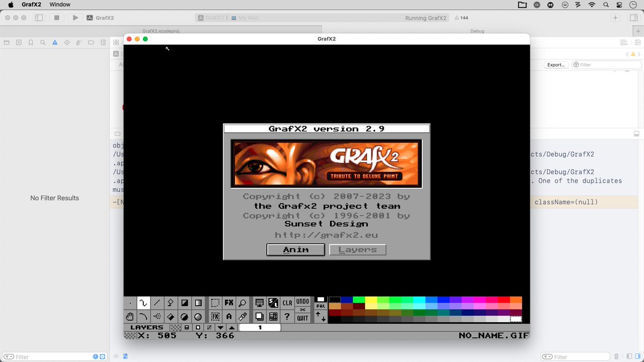Screen dimensions: 644x362
Task: Activate the magnifier zoom tool
Action: (x=243, y=303)
